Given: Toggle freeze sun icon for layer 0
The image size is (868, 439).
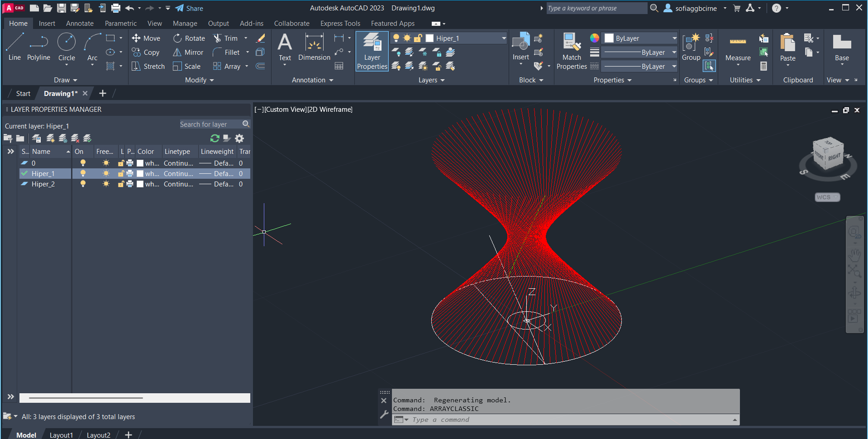Looking at the screenshot, I should 106,163.
